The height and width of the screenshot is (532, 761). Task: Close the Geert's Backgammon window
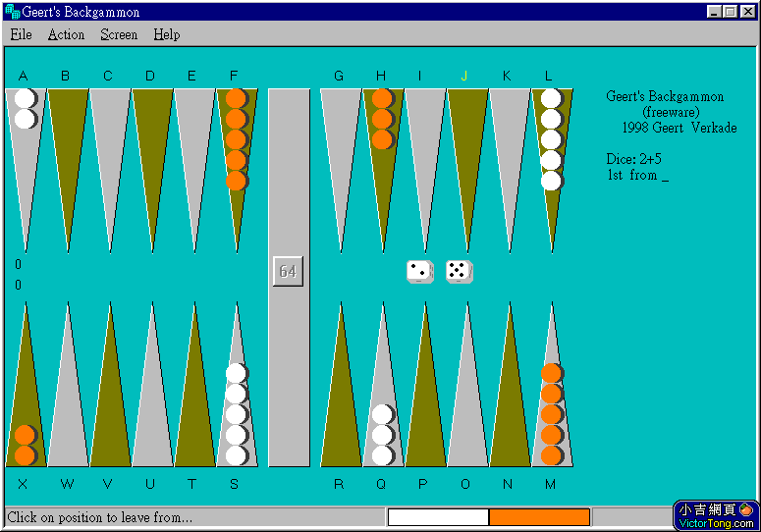pyautogui.click(x=747, y=12)
